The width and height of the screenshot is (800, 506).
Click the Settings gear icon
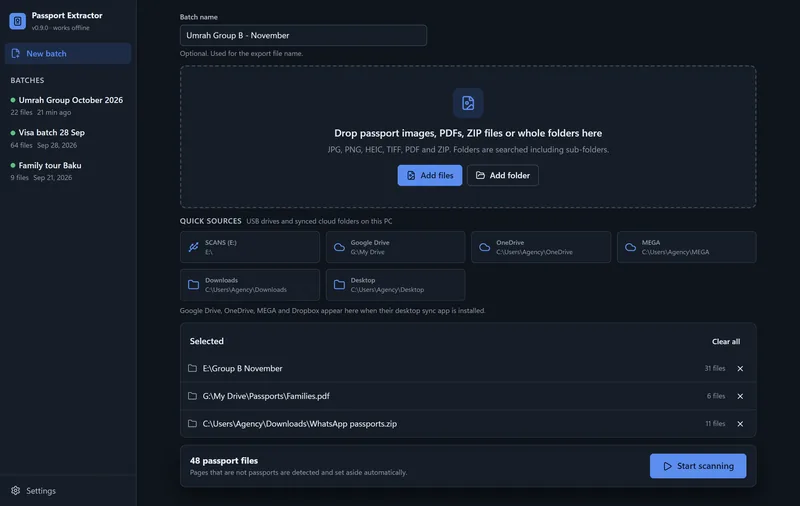pos(16,491)
